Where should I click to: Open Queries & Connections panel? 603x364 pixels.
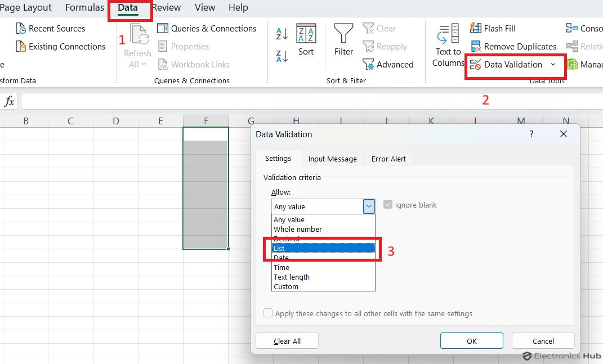pos(207,28)
